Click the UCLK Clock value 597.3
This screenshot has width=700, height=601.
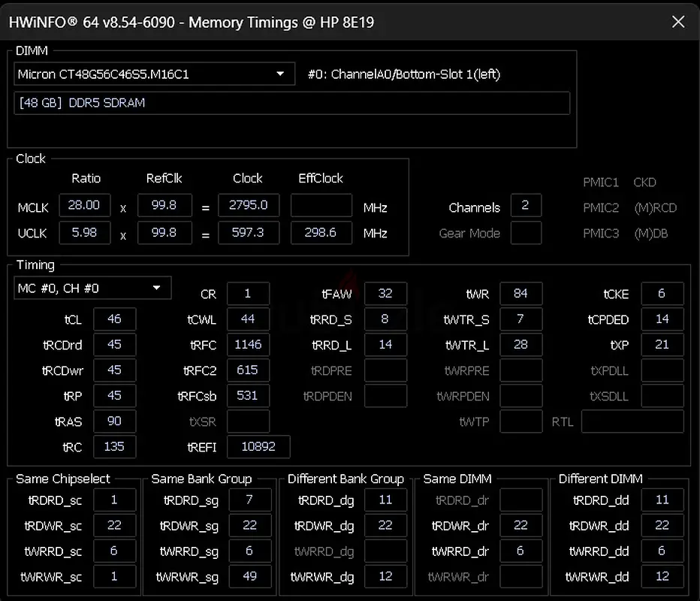click(x=249, y=233)
